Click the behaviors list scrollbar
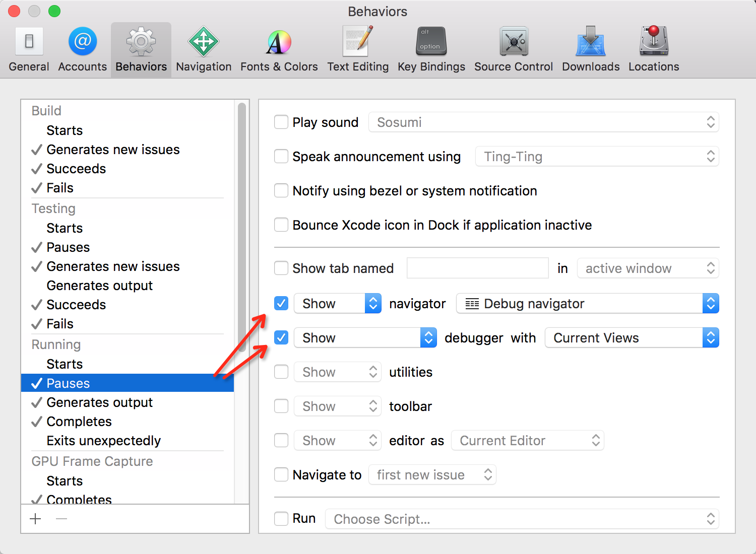Image resolution: width=756 pixels, height=554 pixels. 241,228
